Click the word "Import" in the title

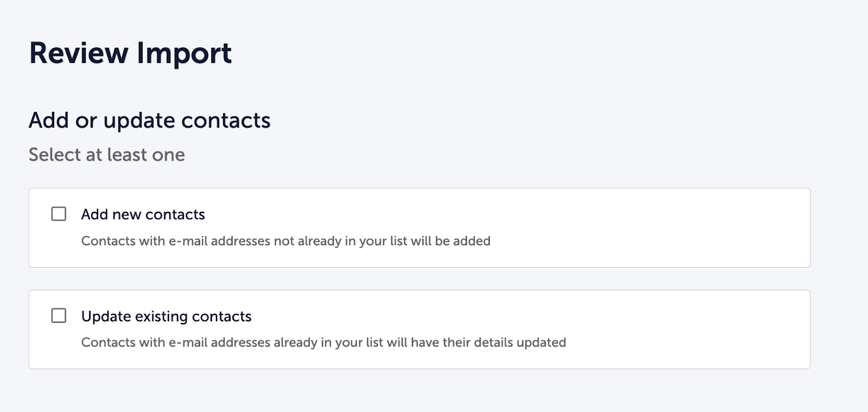coord(184,53)
